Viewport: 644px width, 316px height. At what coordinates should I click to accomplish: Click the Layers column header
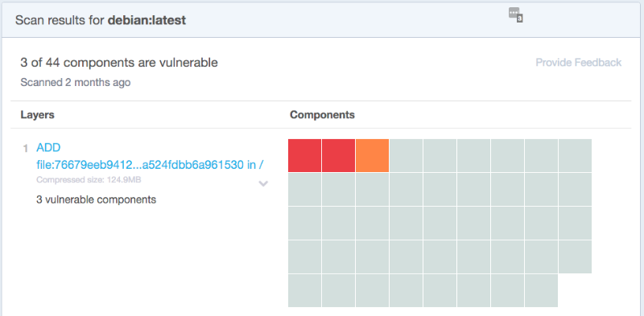tap(37, 115)
